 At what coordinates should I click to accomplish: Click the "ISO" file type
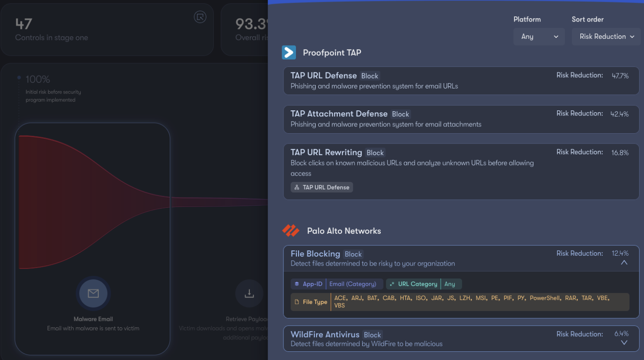pos(421,298)
